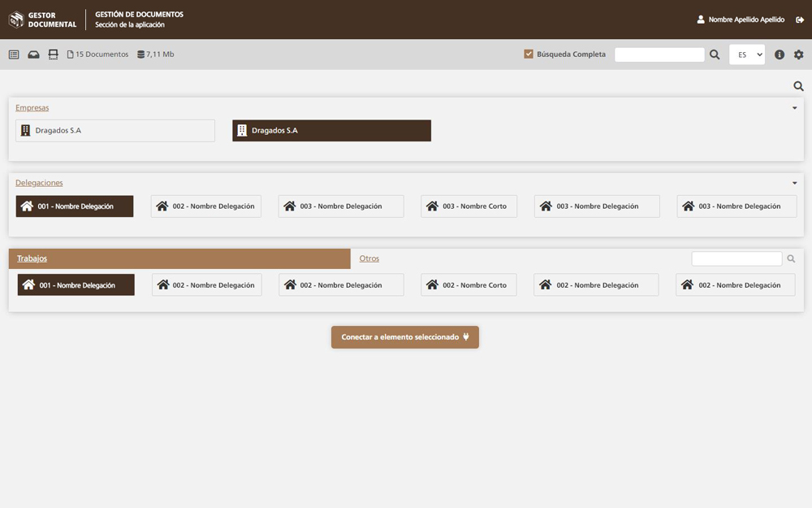Switch to the Otros tab
This screenshot has width=812, height=508.
coord(369,258)
